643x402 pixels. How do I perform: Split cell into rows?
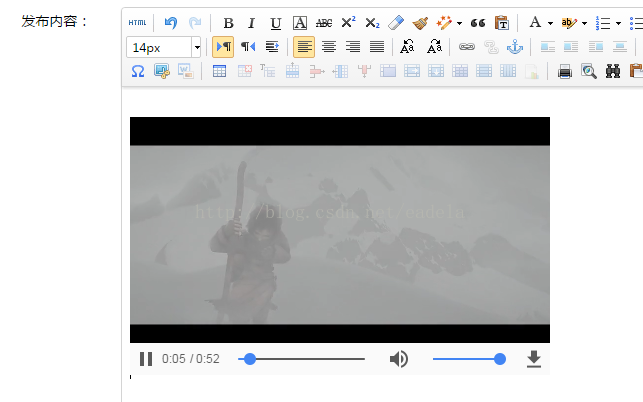coord(484,71)
